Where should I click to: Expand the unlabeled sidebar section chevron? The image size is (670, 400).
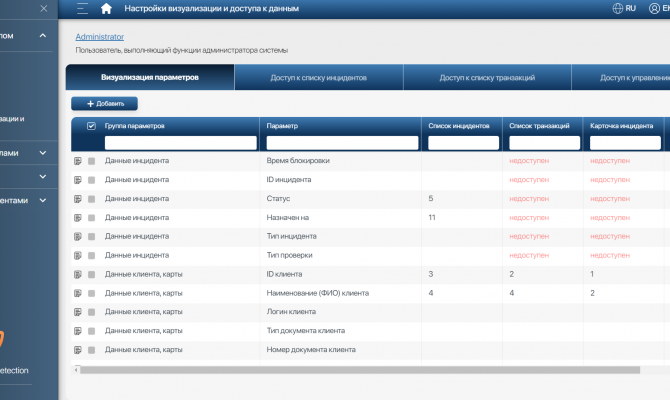(x=43, y=176)
